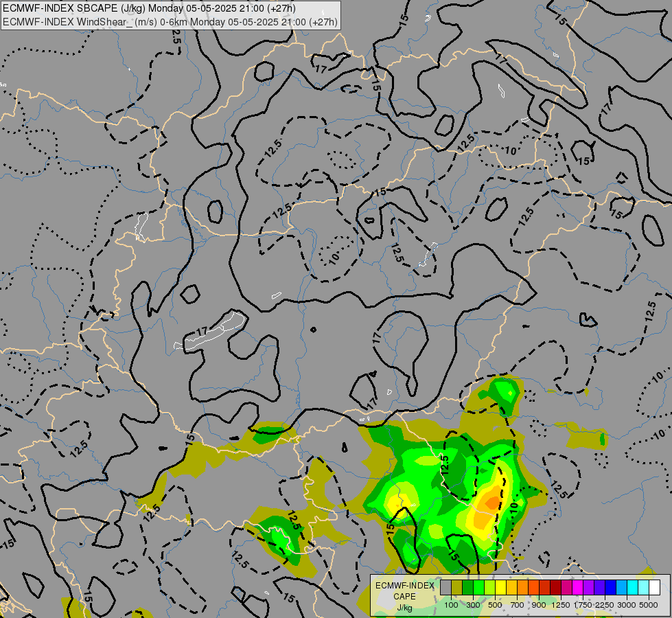Click the legend value 100

coord(451,605)
